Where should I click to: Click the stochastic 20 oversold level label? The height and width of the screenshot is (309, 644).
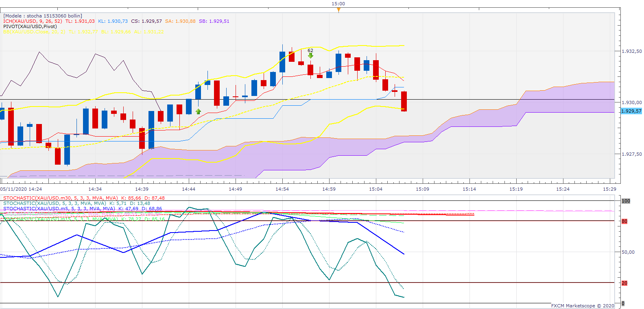pyautogui.click(x=624, y=283)
